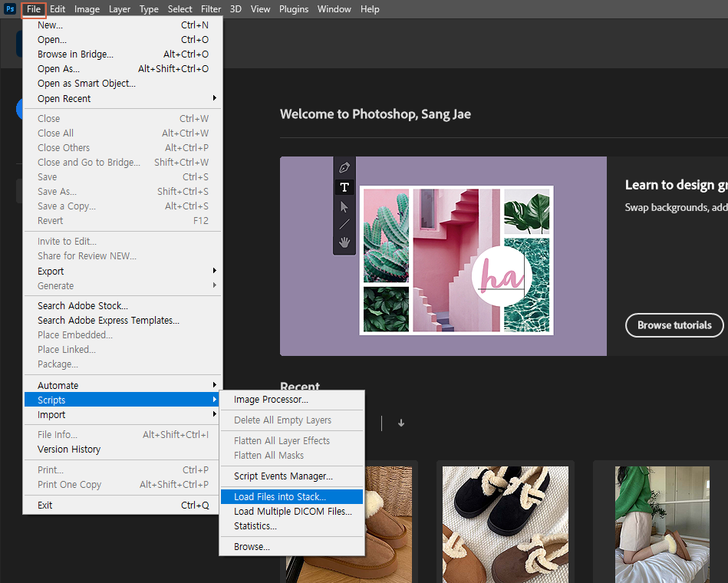Click the Photoshop Ps logo icon
The height and width of the screenshot is (583, 728).
[x=10, y=8]
